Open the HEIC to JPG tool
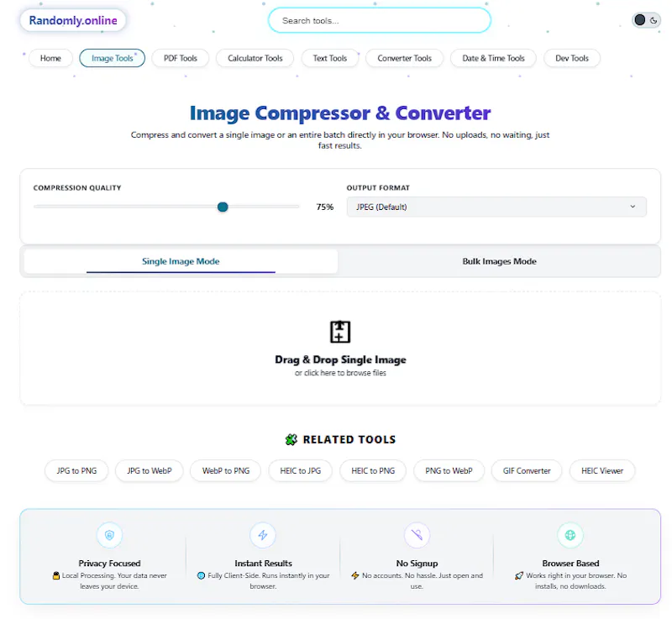 click(301, 471)
